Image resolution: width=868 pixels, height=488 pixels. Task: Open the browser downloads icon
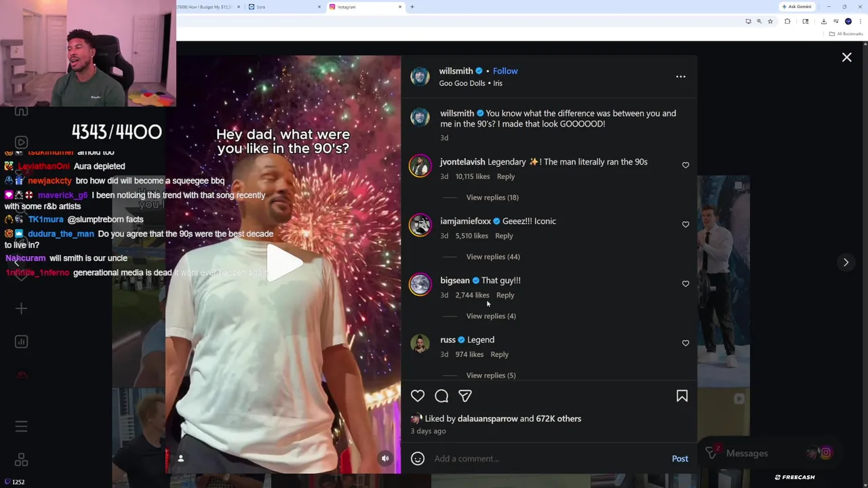pos(823,21)
